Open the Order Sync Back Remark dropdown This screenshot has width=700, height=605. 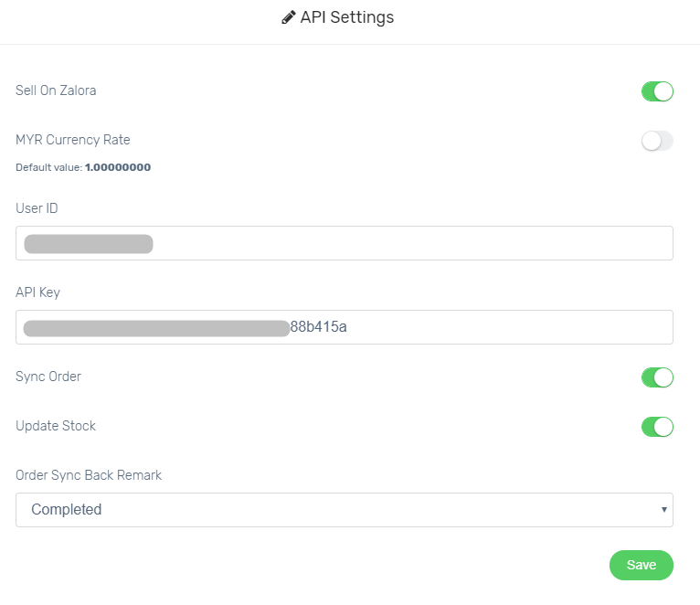coord(345,510)
